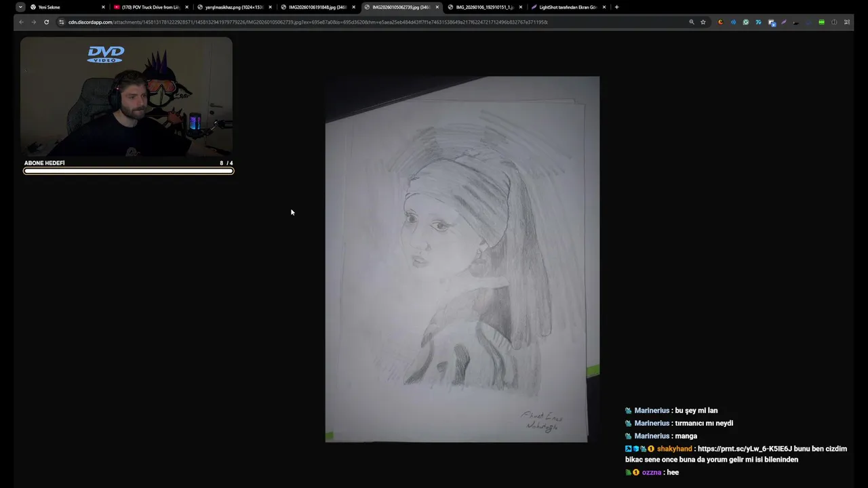Switch to the yenjmasikhaz.png tab
This screenshot has width=868, height=488.
point(234,7)
